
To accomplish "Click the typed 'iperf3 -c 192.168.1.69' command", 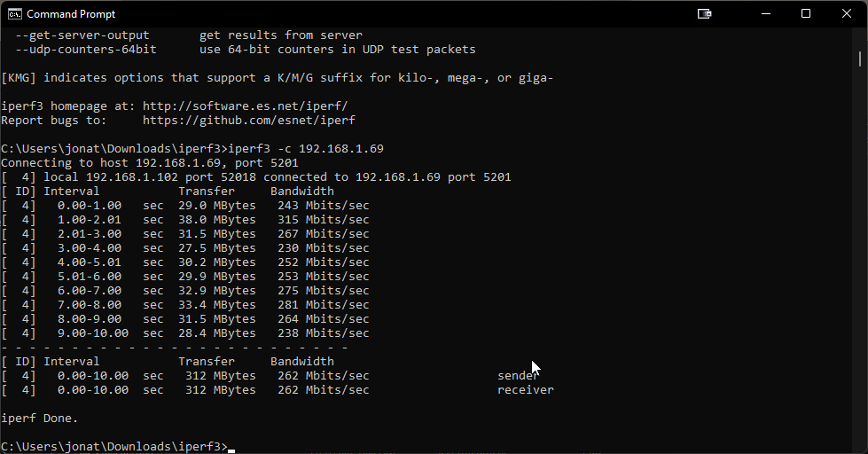I will tap(306, 148).
